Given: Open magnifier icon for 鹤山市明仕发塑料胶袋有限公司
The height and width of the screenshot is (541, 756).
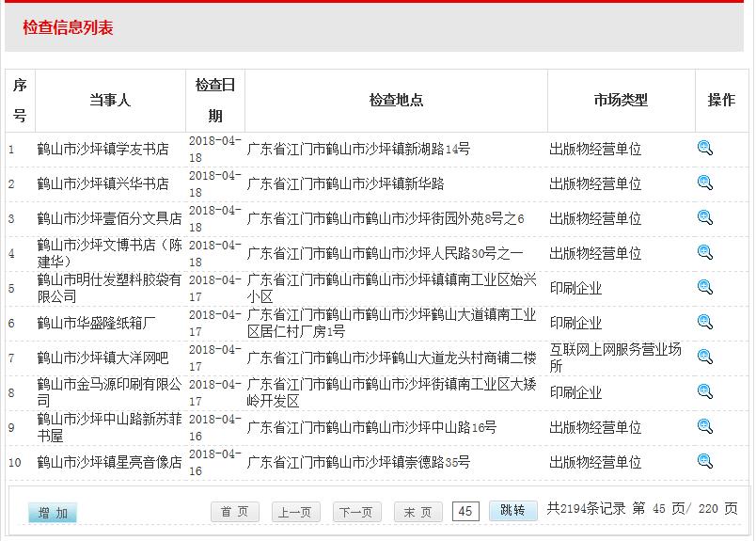Looking at the screenshot, I should [704, 287].
